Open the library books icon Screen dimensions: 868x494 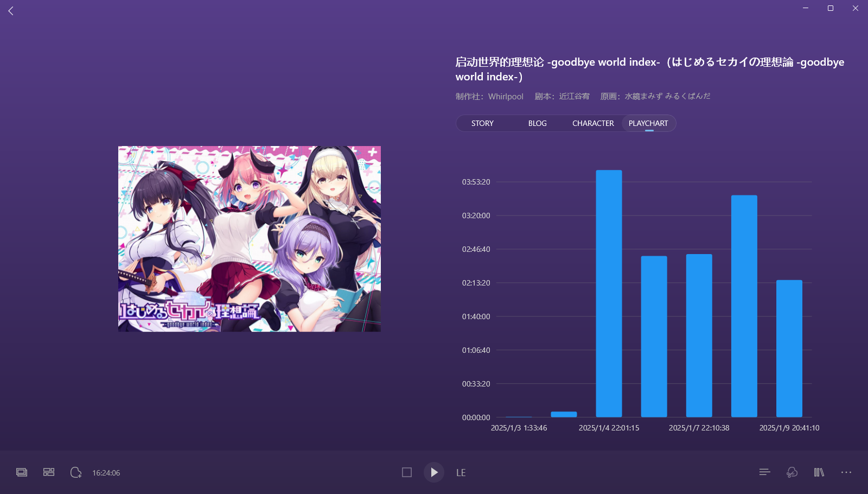(819, 472)
